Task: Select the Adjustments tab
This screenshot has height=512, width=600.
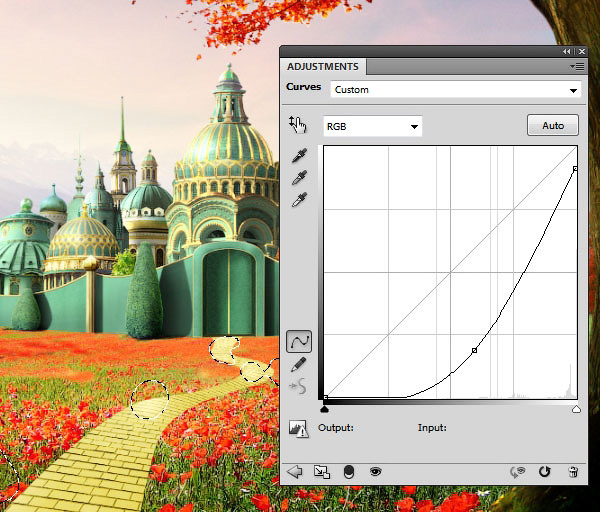Action: [x=323, y=67]
